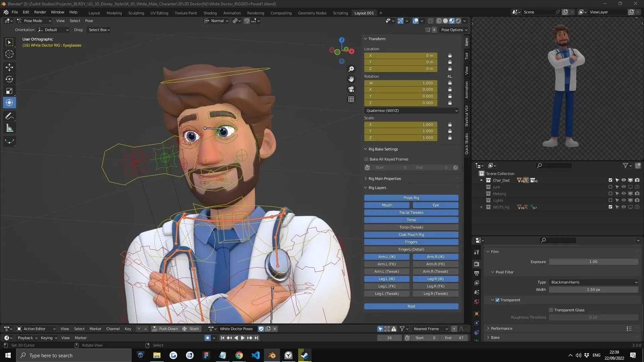Open the Quaternion (WXYZ) rotation mode dropdown
Image resolution: width=644 pixels, height=362 pixels.
(411, 111)
